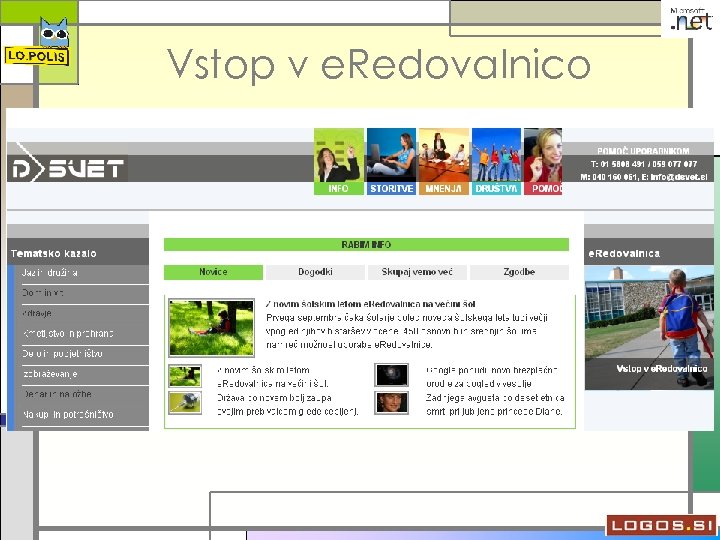Open the STORITVE section banner
Viewport: 720px width, 540px height.
pos(391,161)
